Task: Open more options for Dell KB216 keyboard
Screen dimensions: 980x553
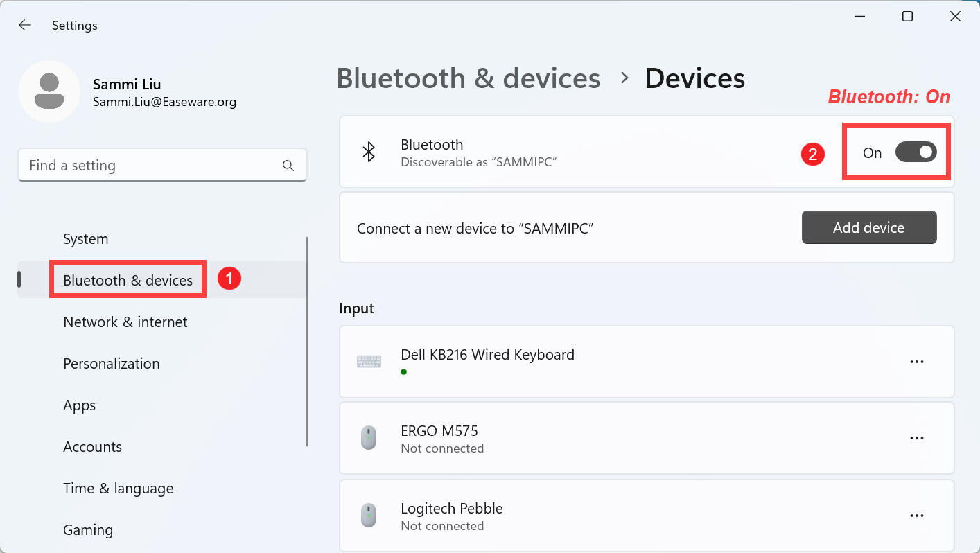Action: pyautogui.click(x=917, y=361)
